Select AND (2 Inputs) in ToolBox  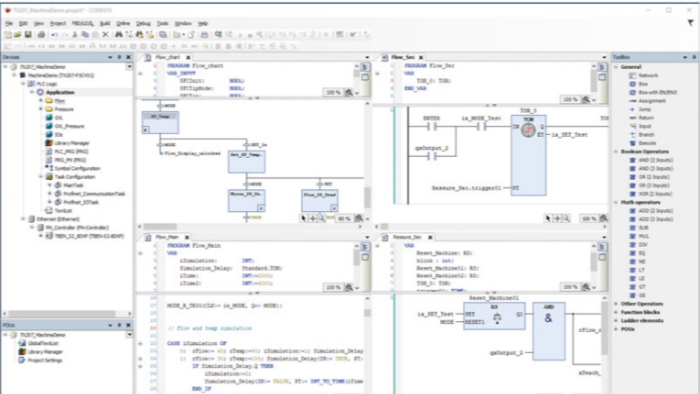[x=651, y=160]
